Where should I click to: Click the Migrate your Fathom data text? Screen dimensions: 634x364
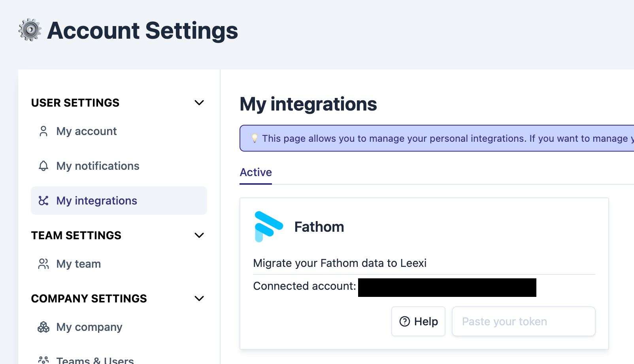340,263
